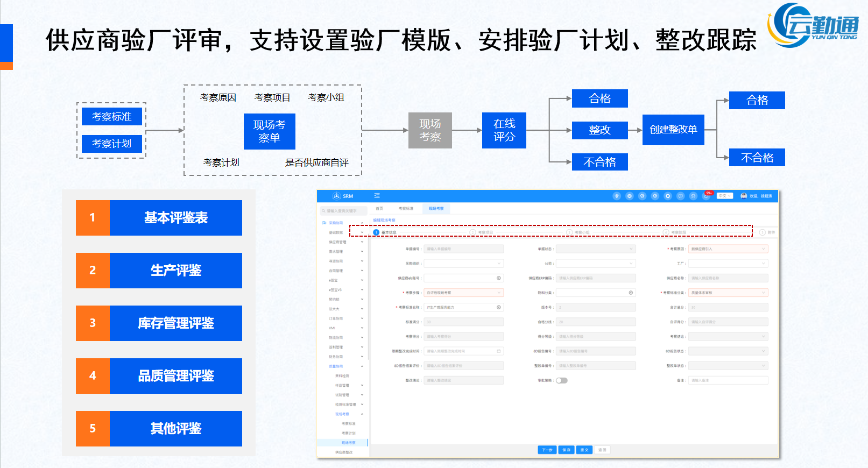This screenshot has width=868, height=468.
Task: Click the SRM logo icon
Action: click(336, 196)
